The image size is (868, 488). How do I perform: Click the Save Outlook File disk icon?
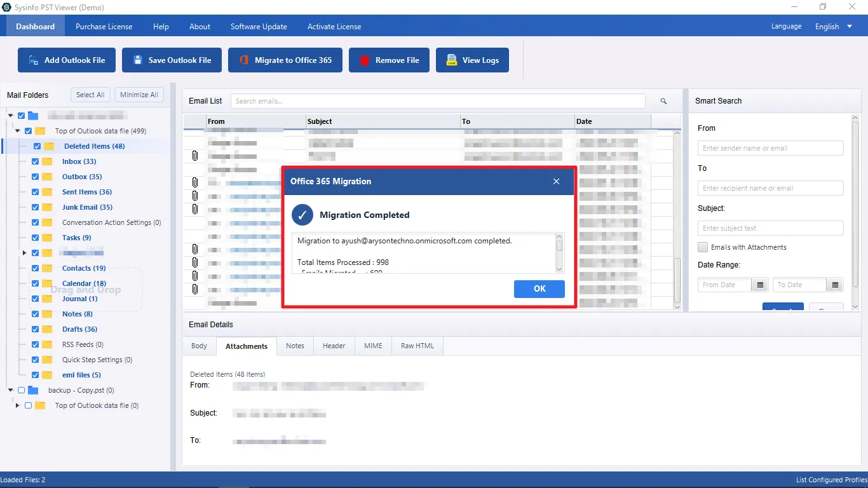(x=138, y=60)
